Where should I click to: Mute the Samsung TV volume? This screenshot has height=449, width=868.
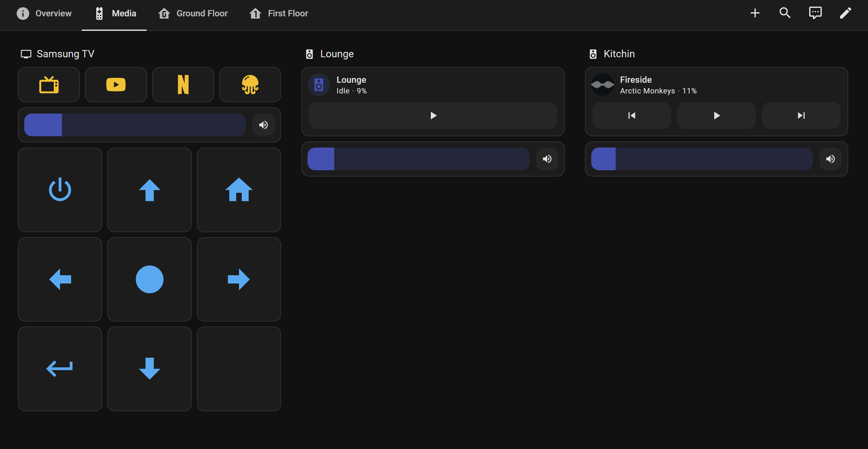264,125
